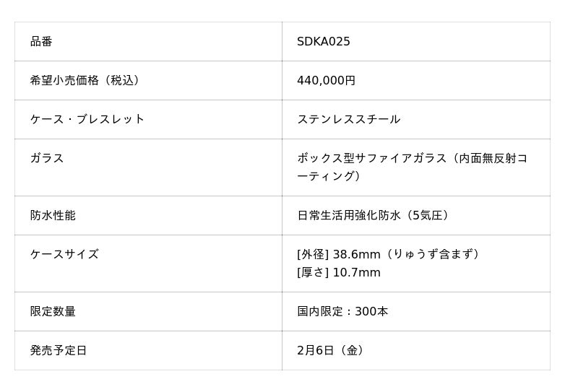Viewport: 578px width, 392px height.
Task: Click the ケース・ブレスレット label
Action: click(x=87, y=119)
